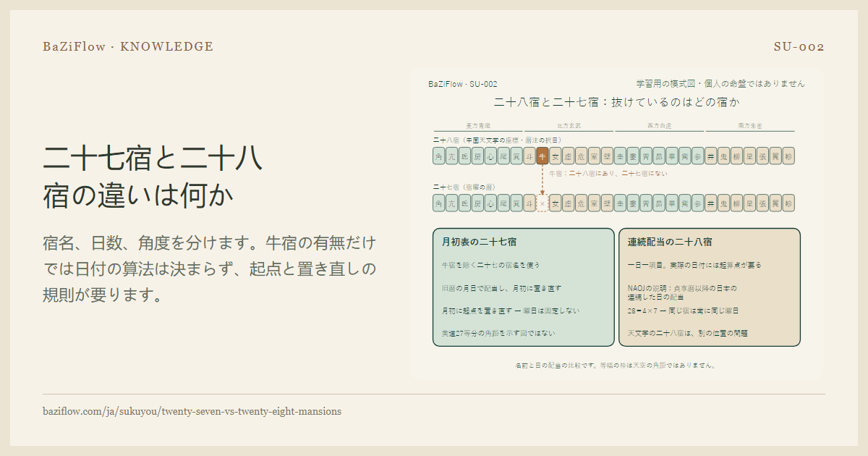Click the line 黄道27等分の角距を示す図ではない
The width and height of the screenshot is (868, 456).
(x=498, y=334)
